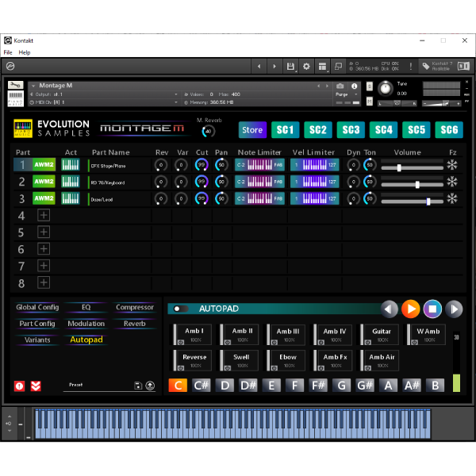Open instrument edit wrench icon
Image resolution: width=476 pixels, height=476 pixels.
(x=16, y=85)
